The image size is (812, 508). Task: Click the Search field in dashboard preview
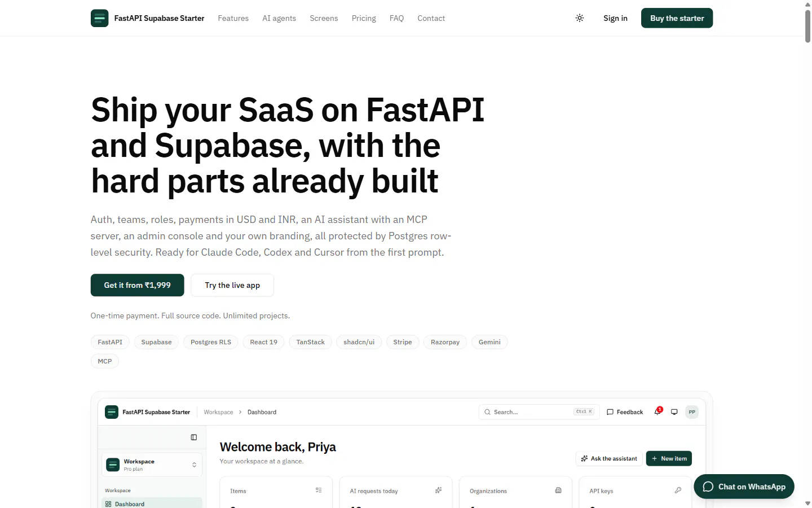point(538,412)
